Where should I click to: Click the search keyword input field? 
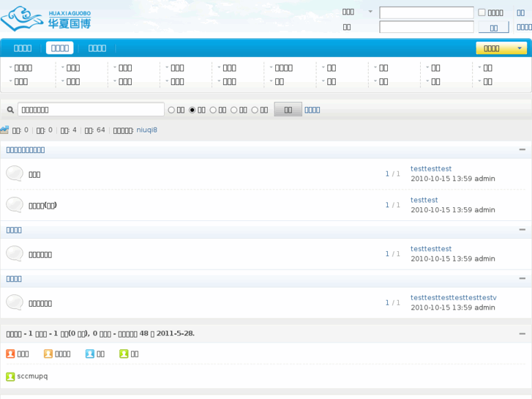coord(91,110)
